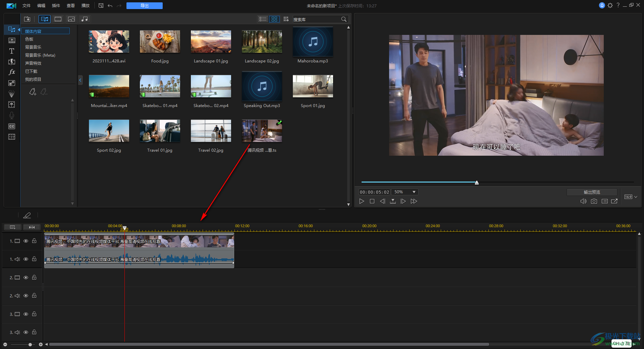Open the CC Subtitle room
The image size is (644, 349).
pyautogui.click(x=12, y=126)
